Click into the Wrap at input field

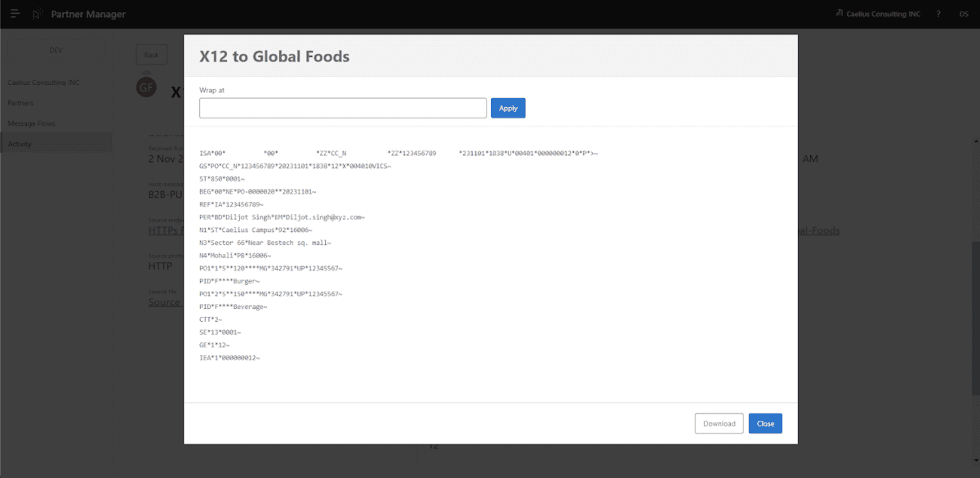tap(343, 108)
